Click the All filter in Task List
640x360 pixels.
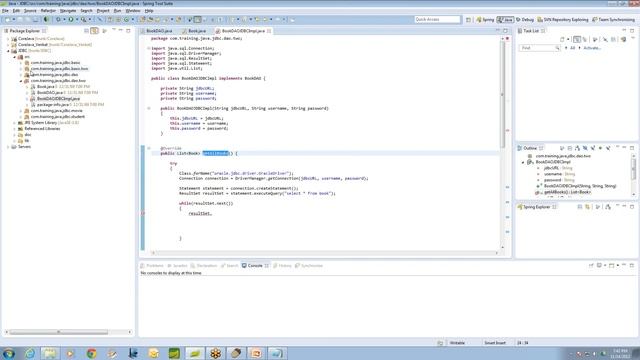tap(572, 48)
